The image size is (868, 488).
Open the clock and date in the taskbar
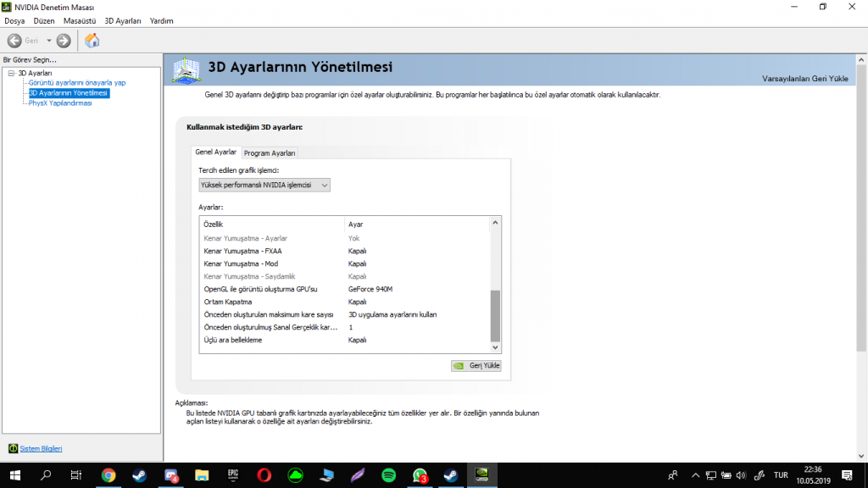[813, 475]
